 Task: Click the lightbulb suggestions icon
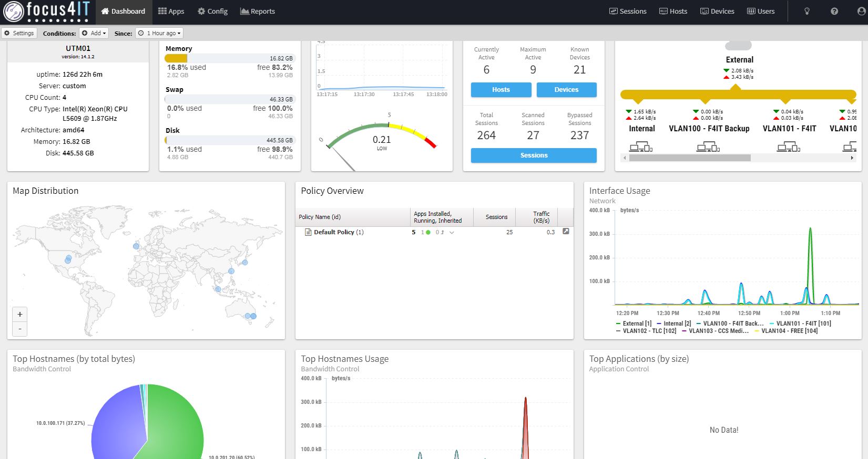[x=807, y=12]
